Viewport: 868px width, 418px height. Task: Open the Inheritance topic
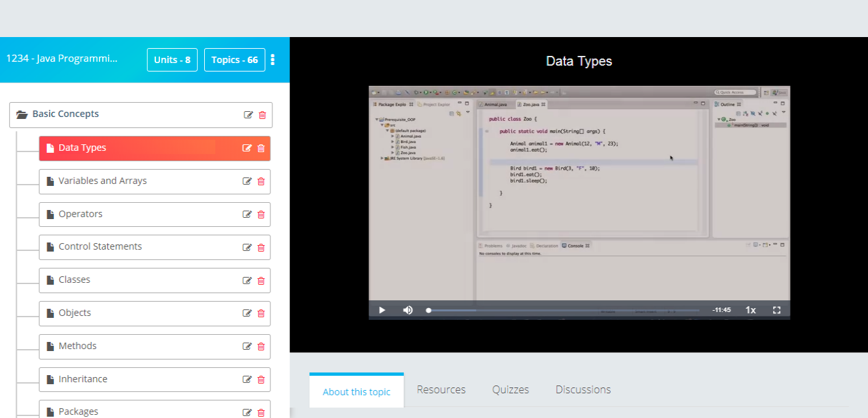155,380
